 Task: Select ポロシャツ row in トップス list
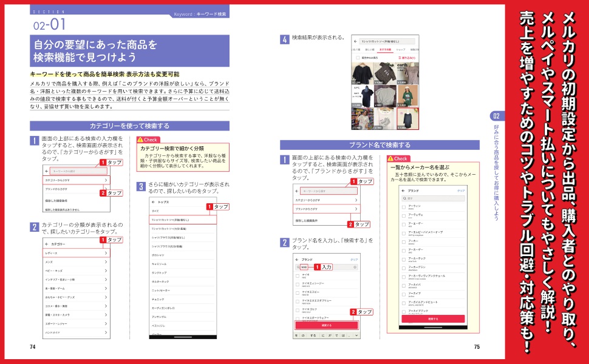(183, 255)
